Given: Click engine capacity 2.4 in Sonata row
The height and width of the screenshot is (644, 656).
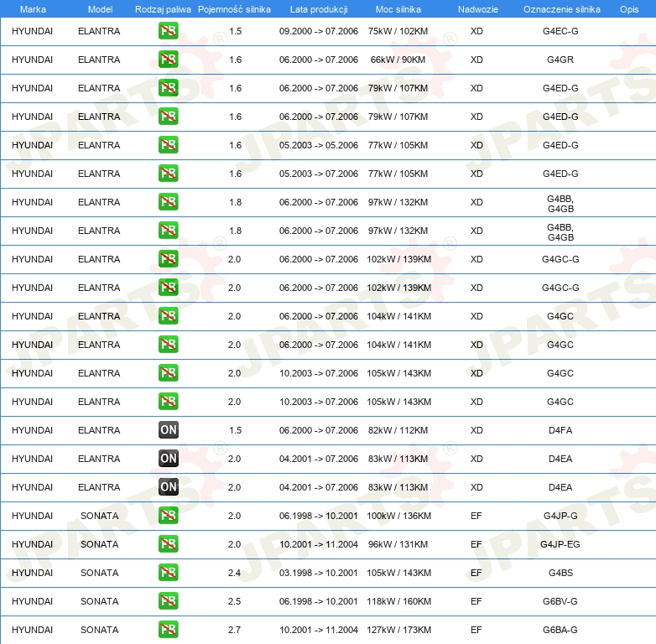Looking at the screenshot, I should pyautogui.click(x=234, y=573).
